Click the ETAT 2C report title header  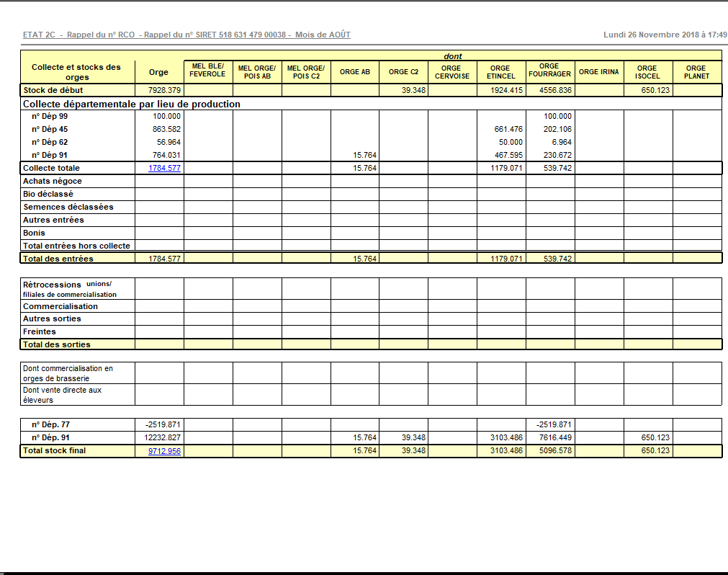point(187,35)
